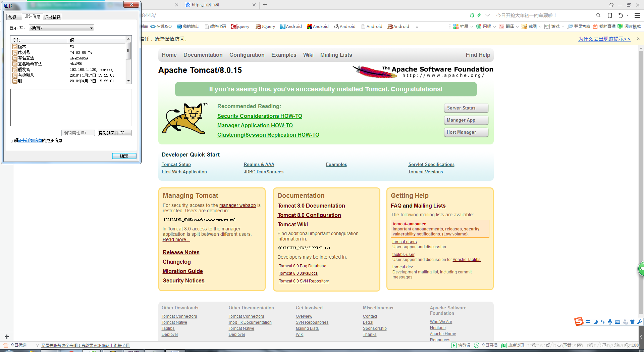Viewport: 644px width, 352px height.
Task: Click the certificate field list scroll down arrow
Action: coord(128,81)
